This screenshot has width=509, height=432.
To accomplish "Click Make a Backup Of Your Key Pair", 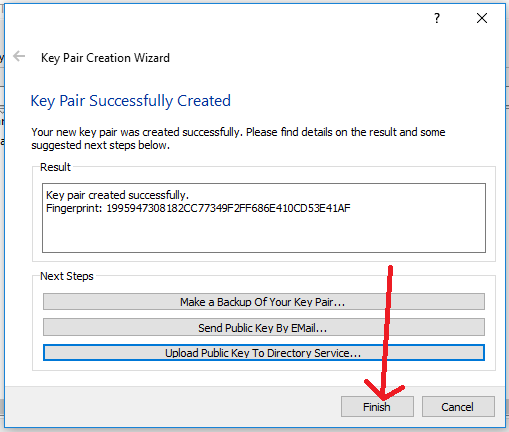I will point(264,302).
